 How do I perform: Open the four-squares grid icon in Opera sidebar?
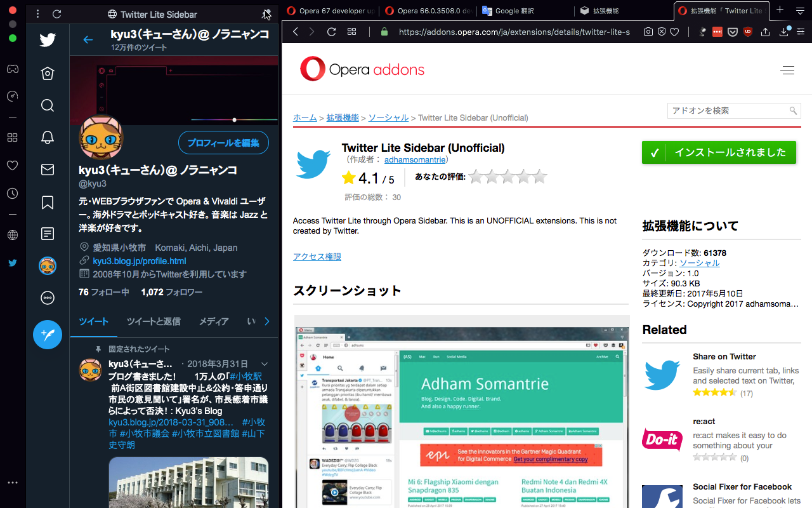pos(12,137)
